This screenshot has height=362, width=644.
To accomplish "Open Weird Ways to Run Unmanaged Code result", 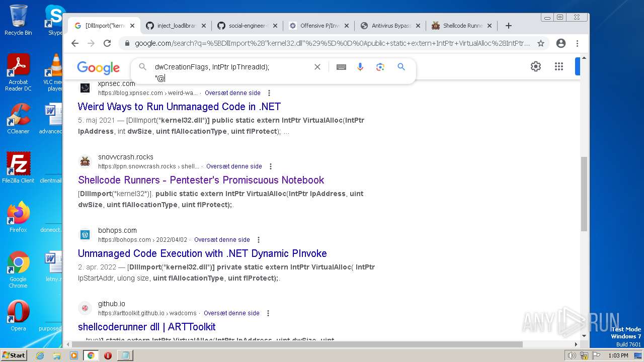I will pyautogui.click(x=179, y=107).
